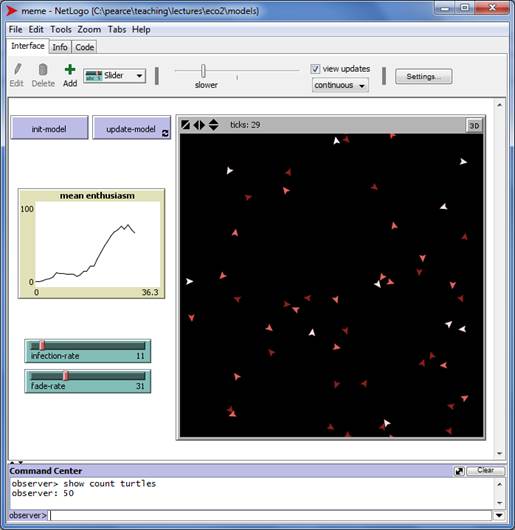515x530 pixels.
Task: Switch to the 3D view
Action: (474, 126)
